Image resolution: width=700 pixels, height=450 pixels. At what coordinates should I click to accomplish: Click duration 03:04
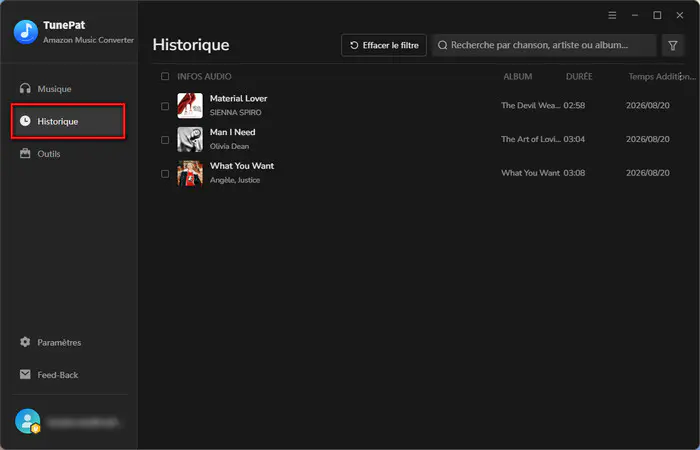(574, 139)
